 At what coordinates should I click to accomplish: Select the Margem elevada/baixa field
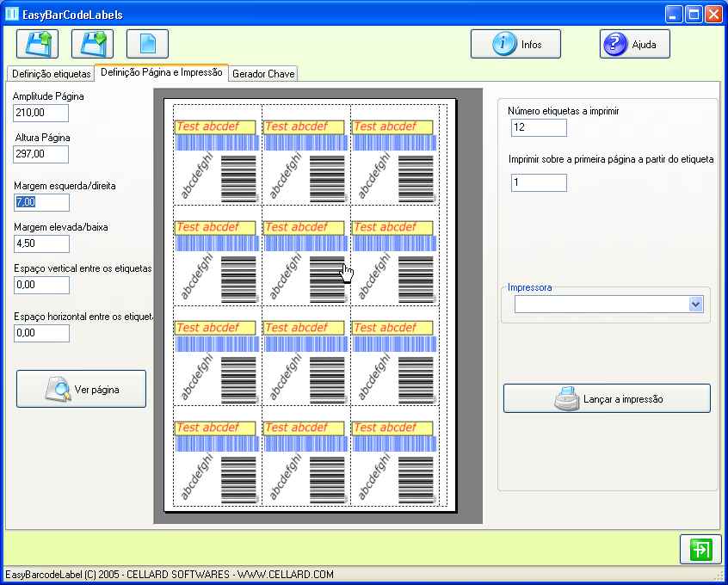pyautogui.click(x=41, y=243)
